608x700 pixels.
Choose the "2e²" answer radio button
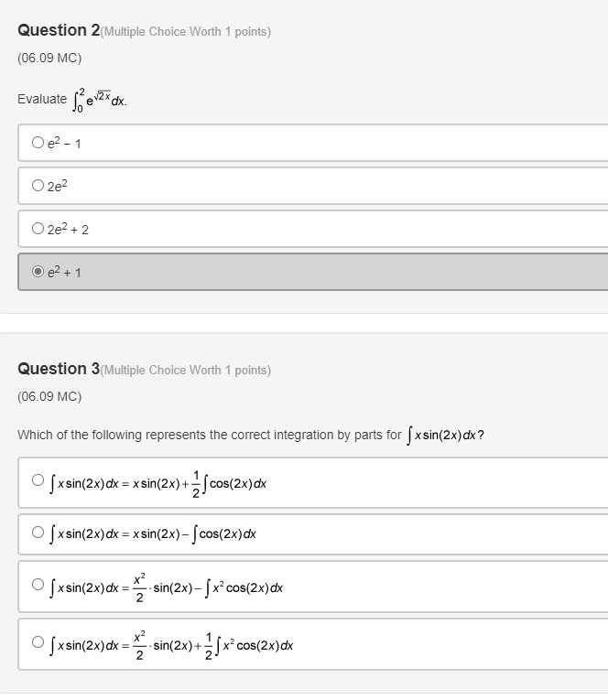(38, 186)
